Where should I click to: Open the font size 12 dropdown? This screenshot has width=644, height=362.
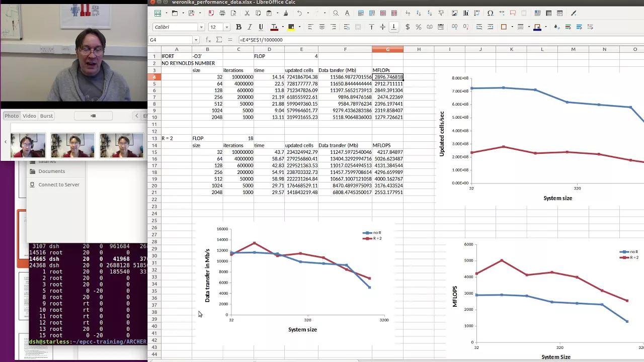click(226, 27)
